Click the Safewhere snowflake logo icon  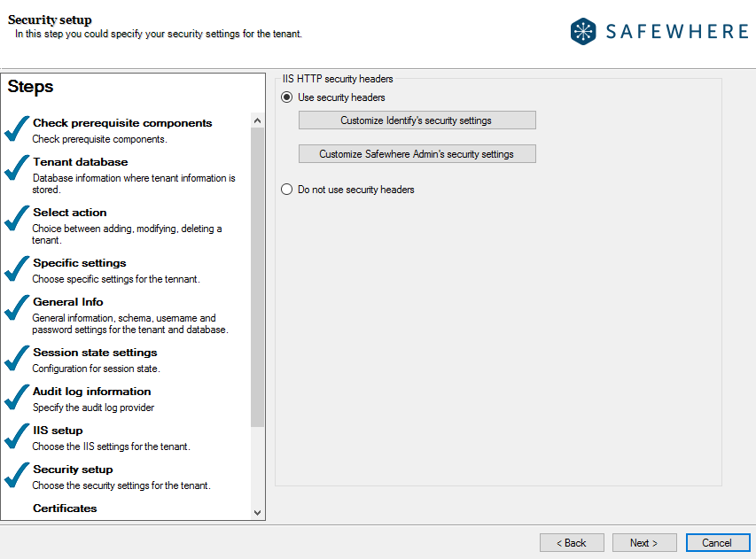click(583, 30)
